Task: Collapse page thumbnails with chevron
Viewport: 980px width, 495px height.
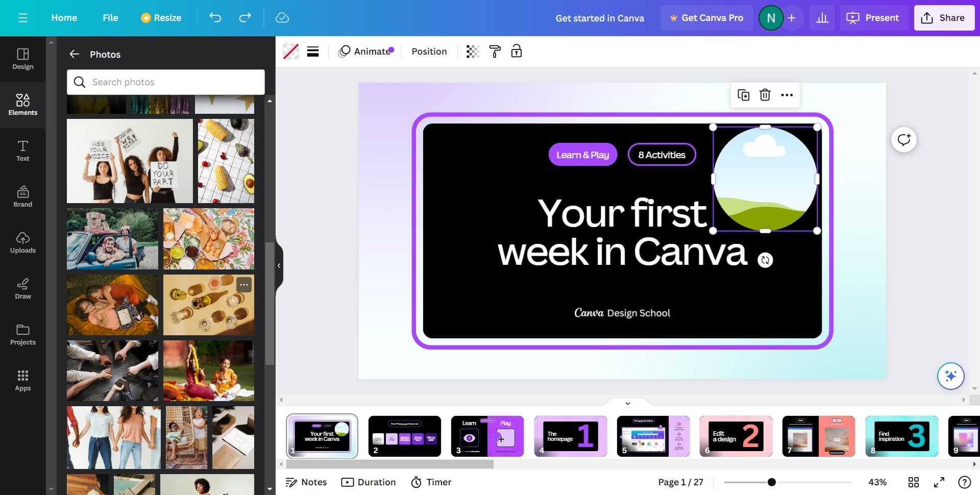Action: [627, 403]
